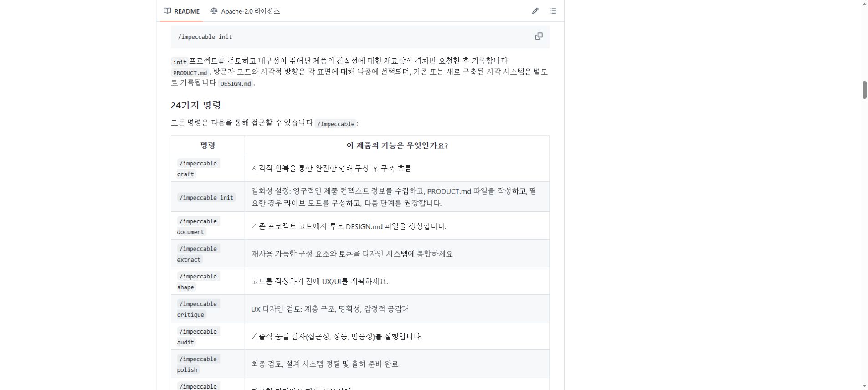Click the book icon beside README
Screen dimensions: 868x390
click(167, 11)
